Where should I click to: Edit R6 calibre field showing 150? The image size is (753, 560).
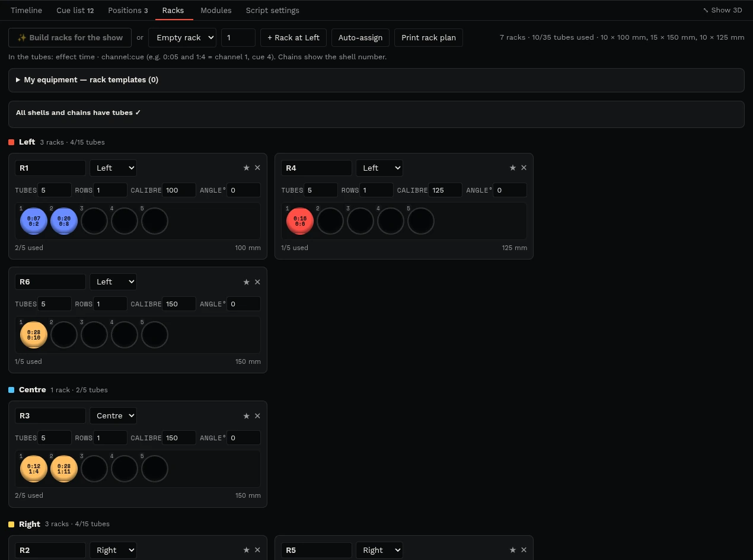(179, 304)
